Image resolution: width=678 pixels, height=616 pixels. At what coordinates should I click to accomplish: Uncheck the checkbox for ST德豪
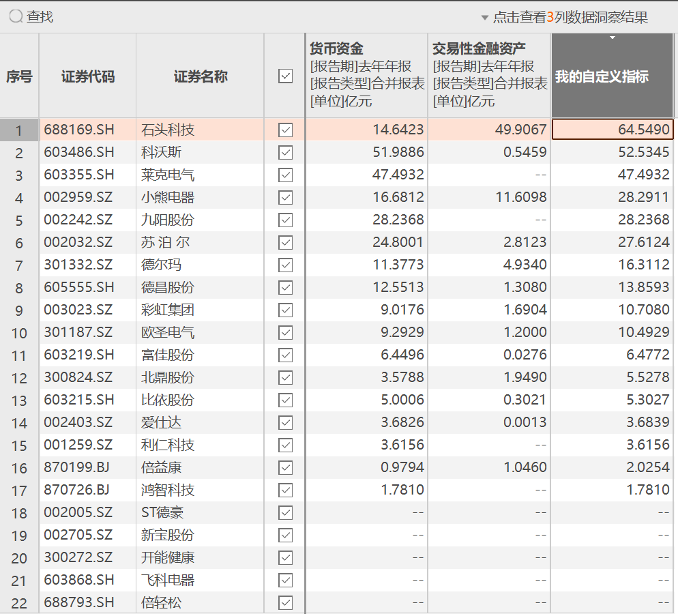285,512
